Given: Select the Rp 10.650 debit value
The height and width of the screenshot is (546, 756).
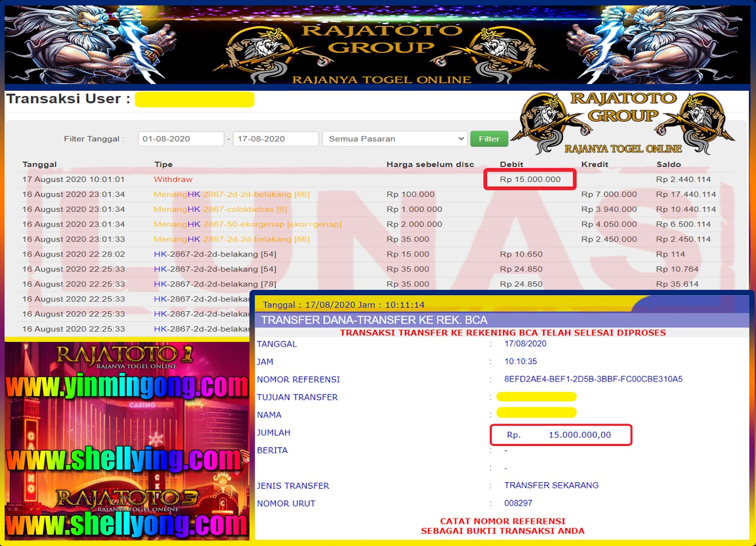Looking at the screenshot, I should coord(521,254).
